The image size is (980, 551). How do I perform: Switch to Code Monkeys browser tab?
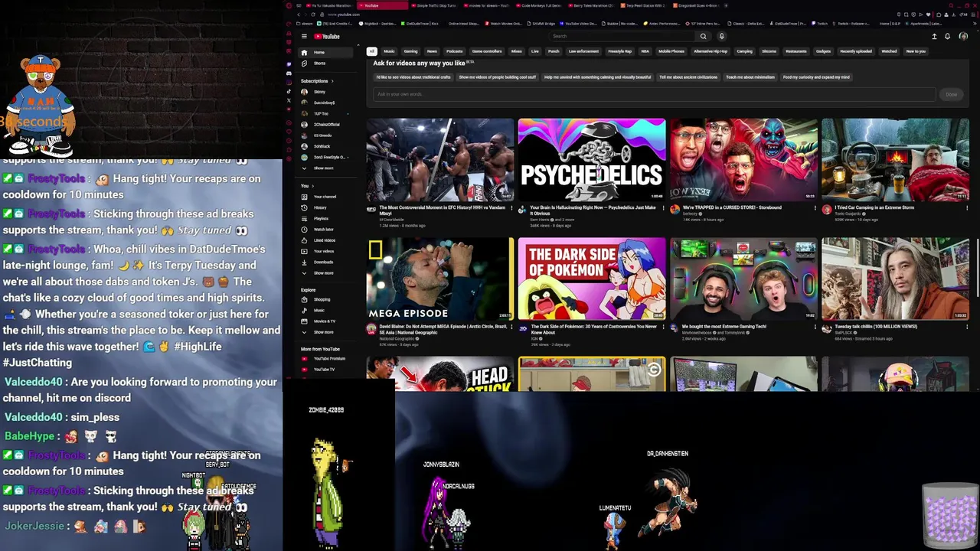pyautogui.click(x=540, y=5)
